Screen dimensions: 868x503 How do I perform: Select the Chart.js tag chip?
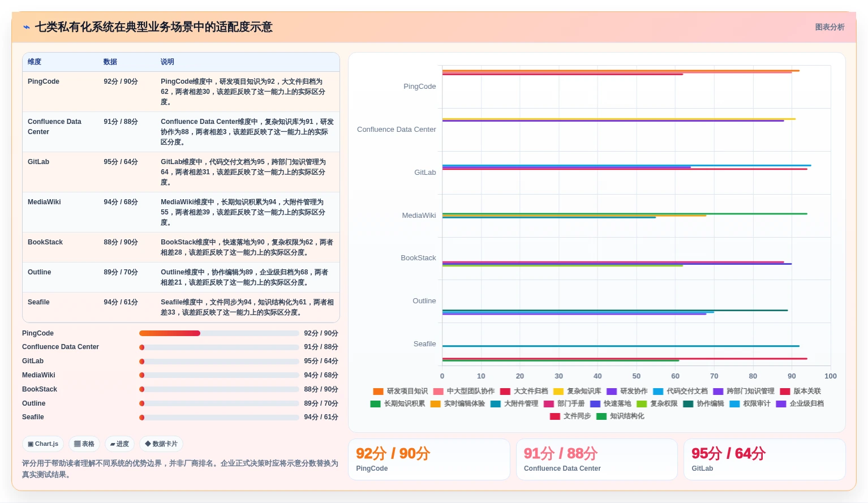tap(43, 444)
